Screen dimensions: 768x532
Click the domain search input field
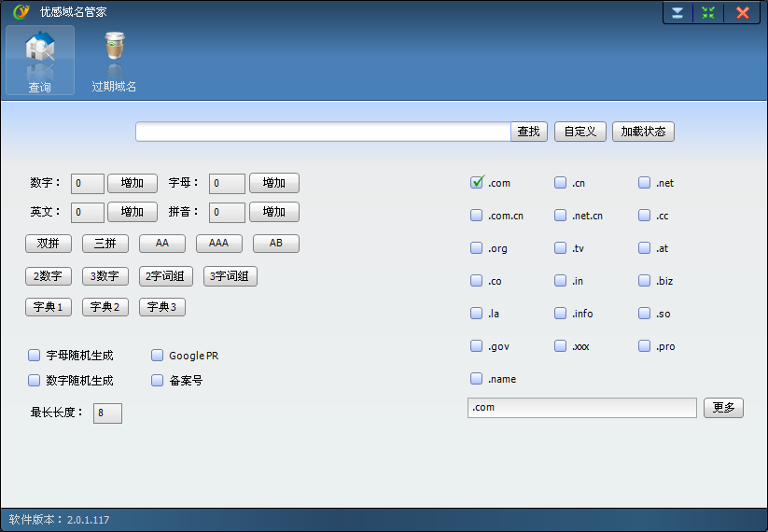pyautogui.click(x=323, y=132)
